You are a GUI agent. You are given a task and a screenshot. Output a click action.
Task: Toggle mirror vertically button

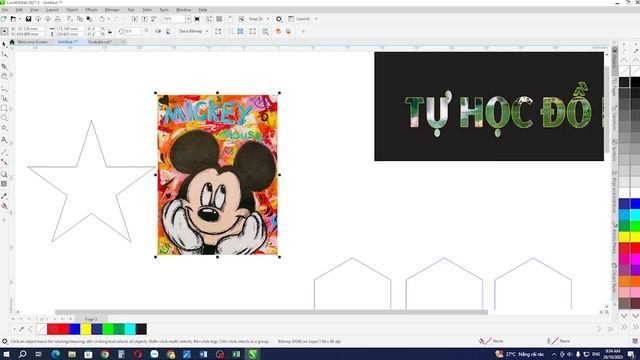click(168, 31)
